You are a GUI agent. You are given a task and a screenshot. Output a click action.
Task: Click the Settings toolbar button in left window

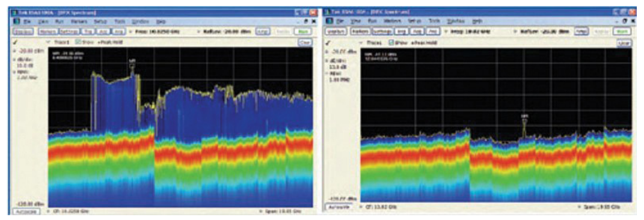69,31
